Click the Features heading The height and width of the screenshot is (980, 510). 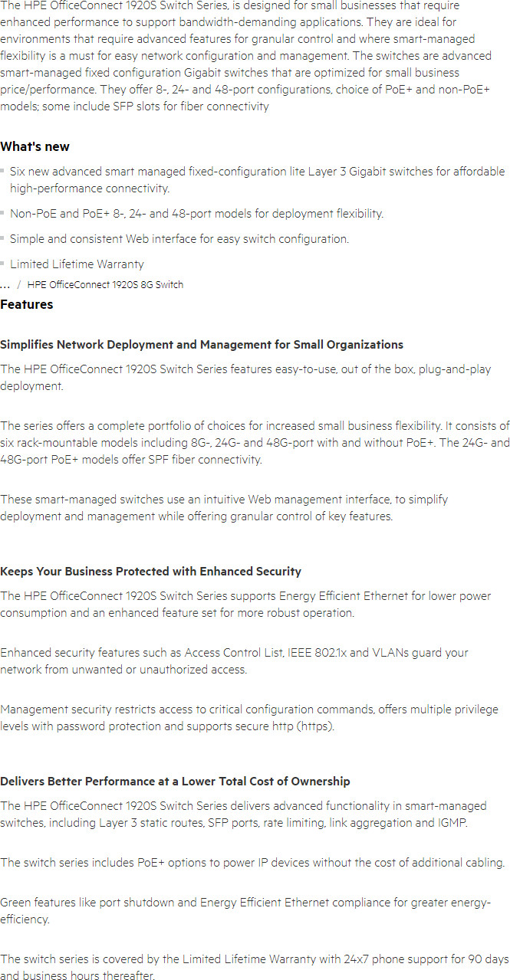click(27, 304)
